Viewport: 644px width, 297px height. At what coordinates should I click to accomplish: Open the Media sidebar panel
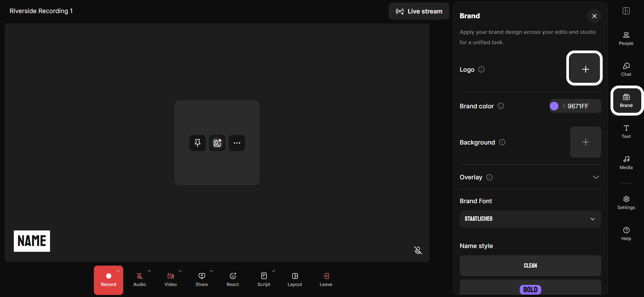click(x=626, y=162)
